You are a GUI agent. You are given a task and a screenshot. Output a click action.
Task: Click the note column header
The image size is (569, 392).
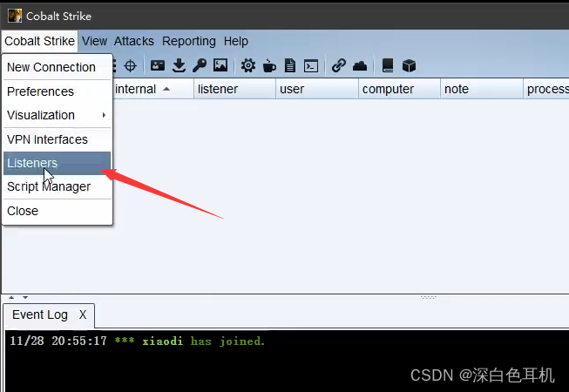482,89
